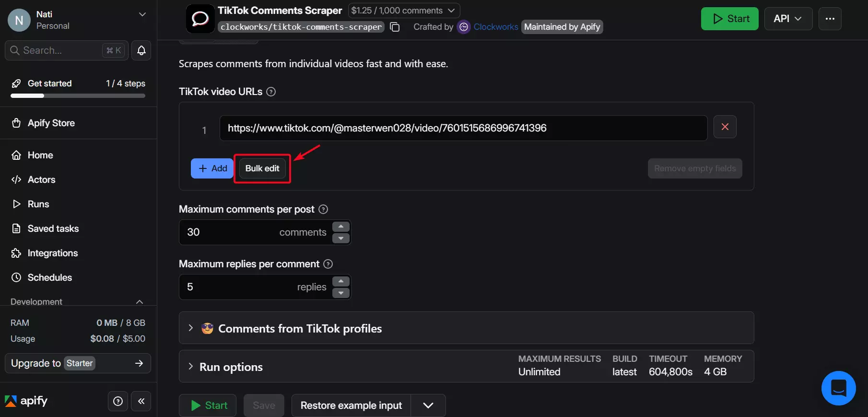Click the Save button
Image resolution: width=868 pixels, height=417 pixels.
pyautogui.click(x=264, y=405)
